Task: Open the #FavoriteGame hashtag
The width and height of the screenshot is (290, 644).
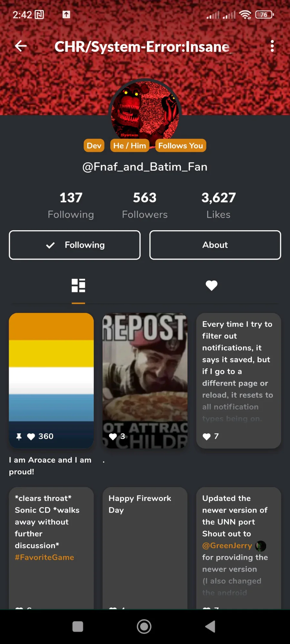Action: click(44, 557)
